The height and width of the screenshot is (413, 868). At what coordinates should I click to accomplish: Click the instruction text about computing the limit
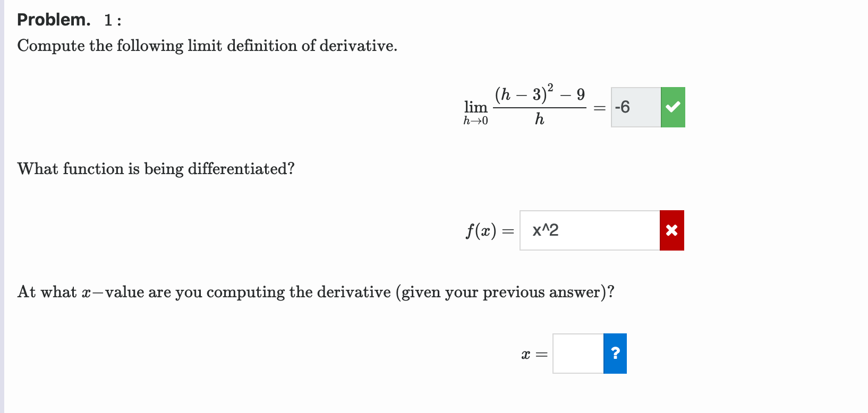tap(207, 46)
